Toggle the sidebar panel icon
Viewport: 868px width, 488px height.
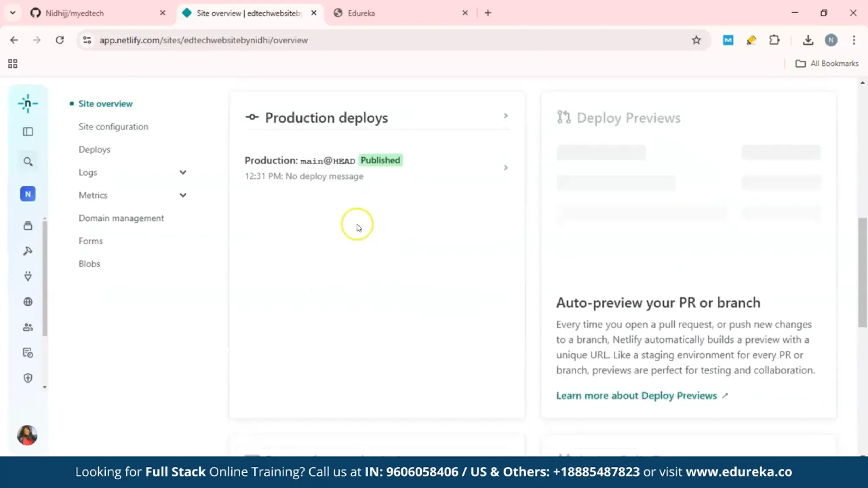pos(28,132)
